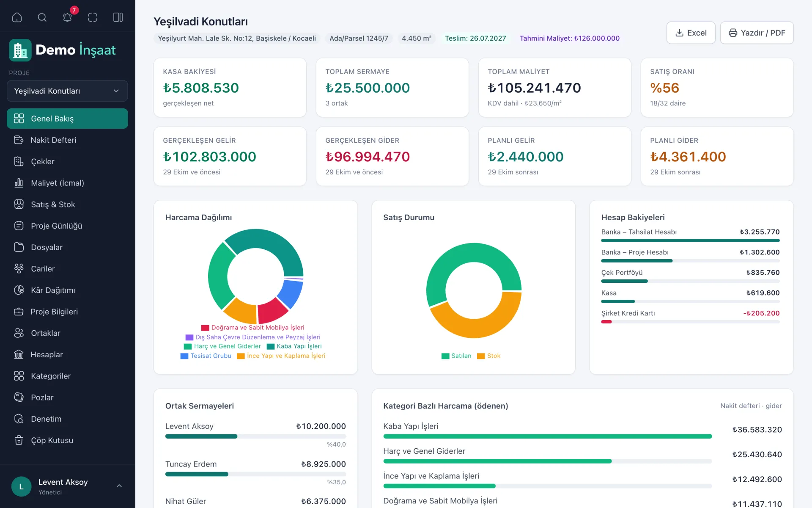Open the search magnifier icon
This screenshot has width=812, height=508.
tap(42, 17)
